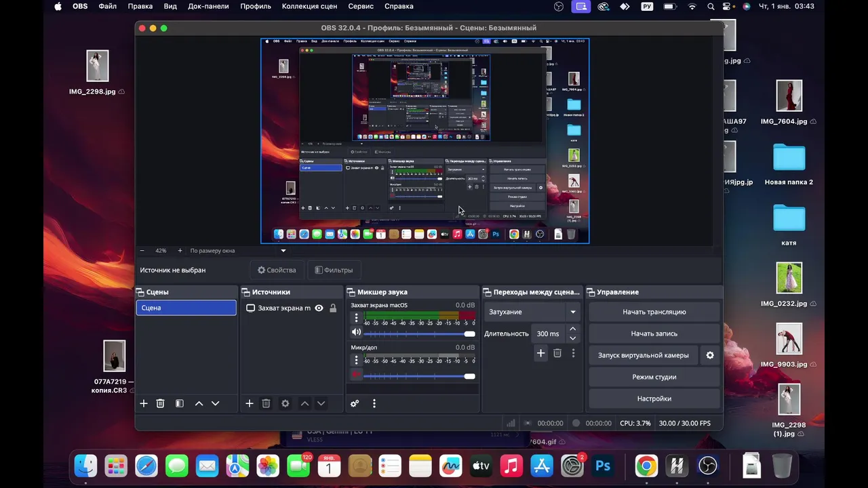Move source down in Источники panel
Screen dimensions: 868x488
(321, 403)
